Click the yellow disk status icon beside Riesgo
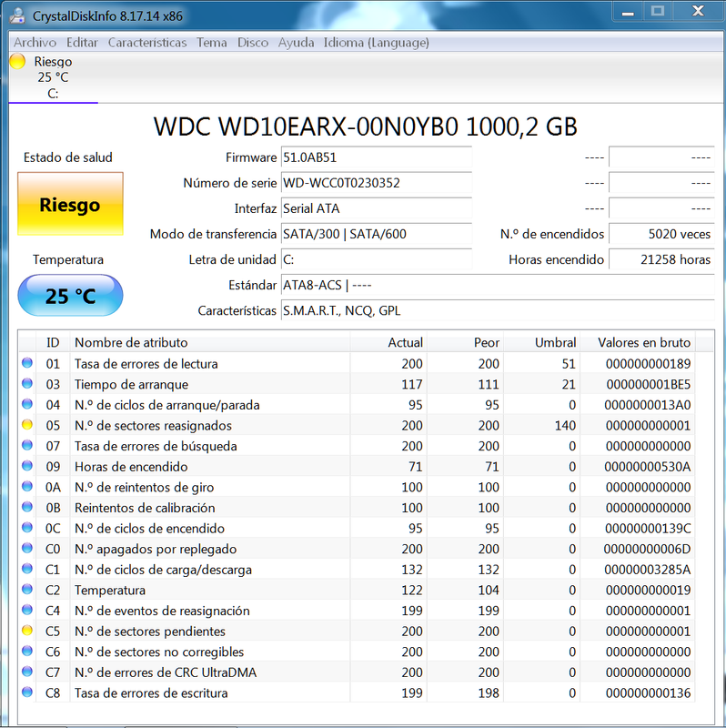The height and width of the screenshot is (728, 726). pyautogui.click(x=17, y=61)
